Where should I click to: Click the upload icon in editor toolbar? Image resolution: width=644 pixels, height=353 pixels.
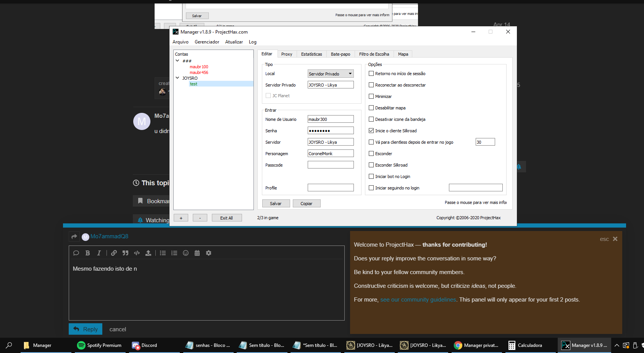(x=148, y=253)
